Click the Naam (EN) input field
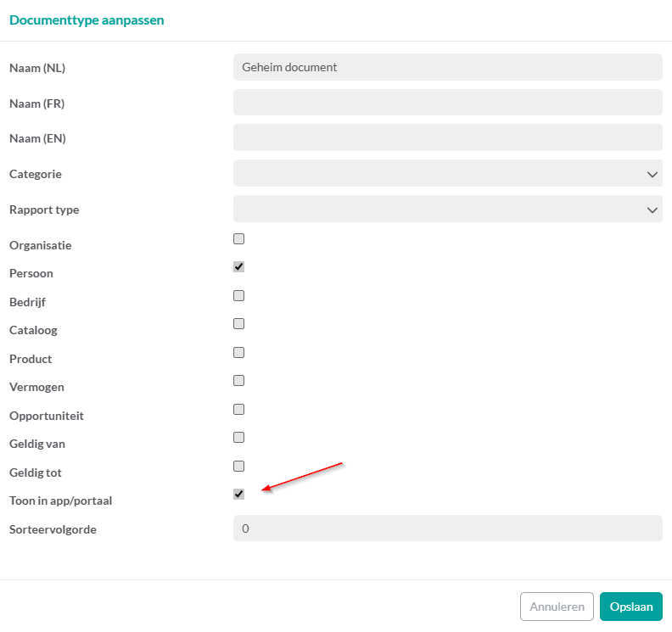This screenshot has height=632, width=672. point(447,137)
